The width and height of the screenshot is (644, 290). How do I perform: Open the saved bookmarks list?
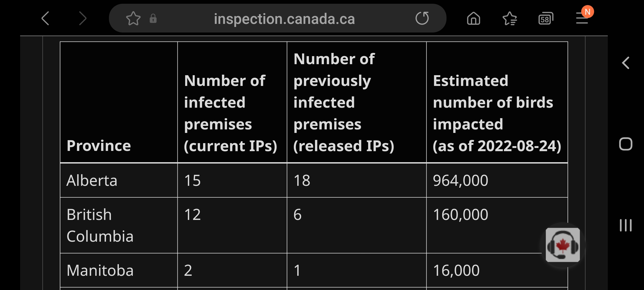509,19
